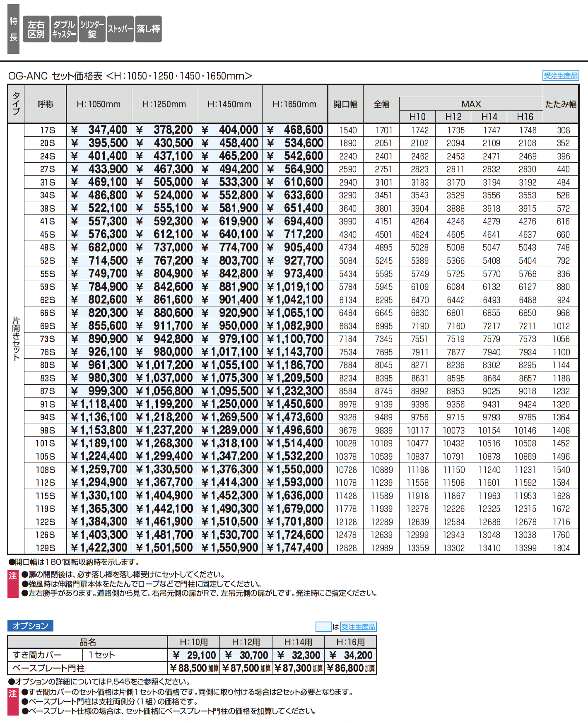Click the 101S row label
The width and height of the screenshot is (588, 723).
46,443
